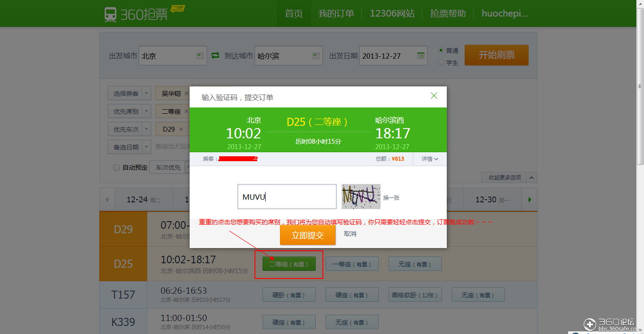Click the 二等座 preferred seat tag
Screen dimensions: 644x334
coord(171,111)
